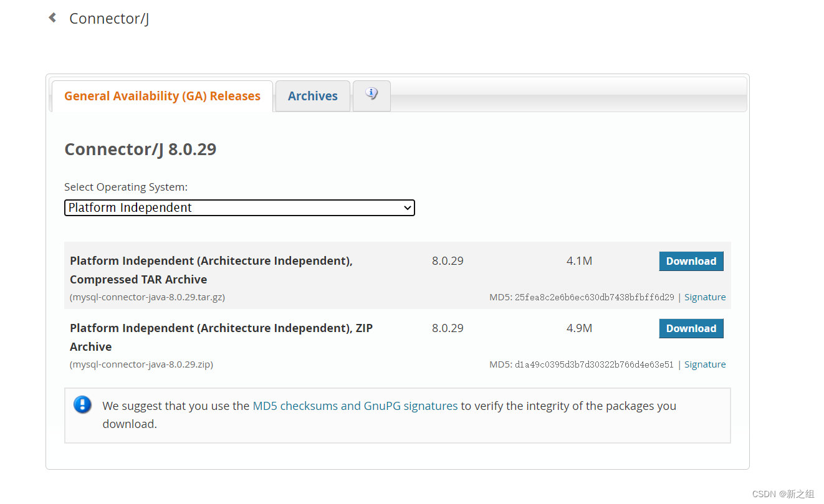Click version 8.0.29 in TAR row

click(x=448, y=261)
